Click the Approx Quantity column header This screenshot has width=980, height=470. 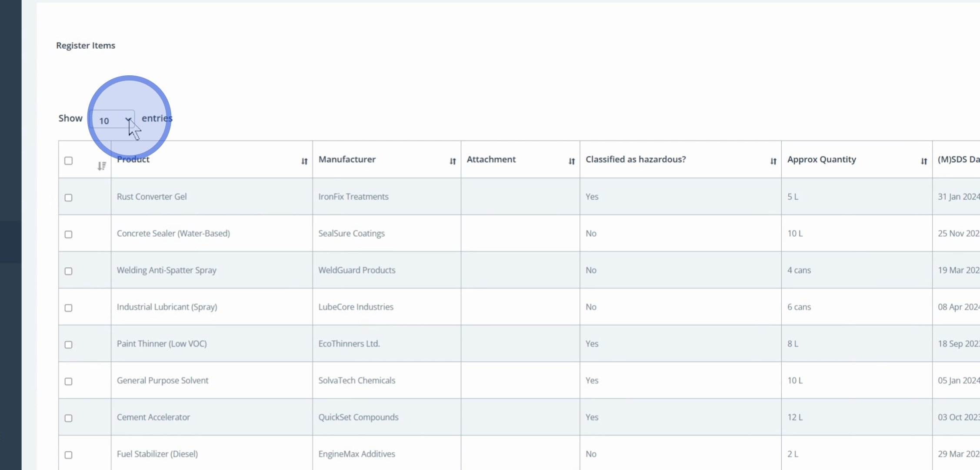pos(821,159)
